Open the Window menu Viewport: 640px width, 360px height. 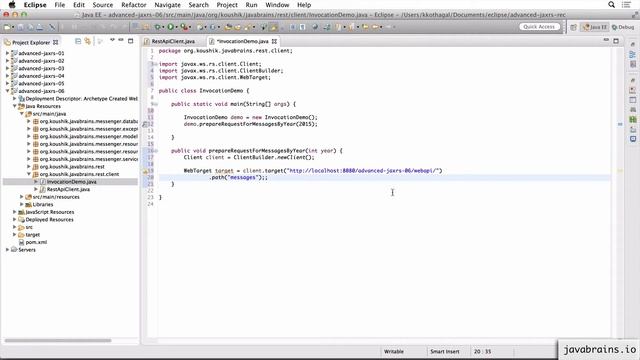pos(277,5)
